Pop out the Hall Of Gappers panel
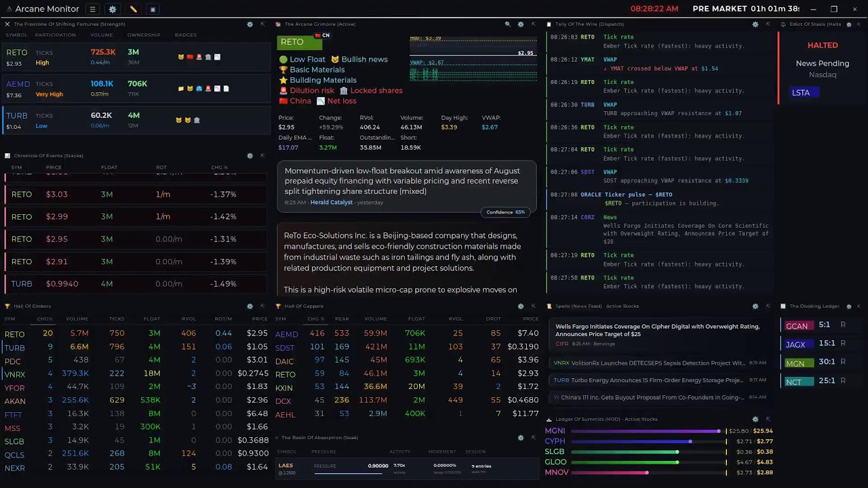The width and height of the screenshot is (868, 488). coord(533,306)
